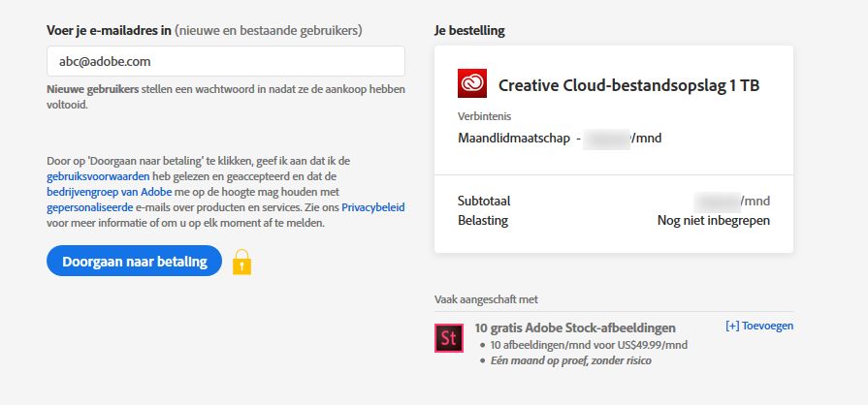This screenshot has height=405, width=868.
Task: Click the Creative Cloud-bestandsopslag 1 TB title
Action: coord(628,85)
